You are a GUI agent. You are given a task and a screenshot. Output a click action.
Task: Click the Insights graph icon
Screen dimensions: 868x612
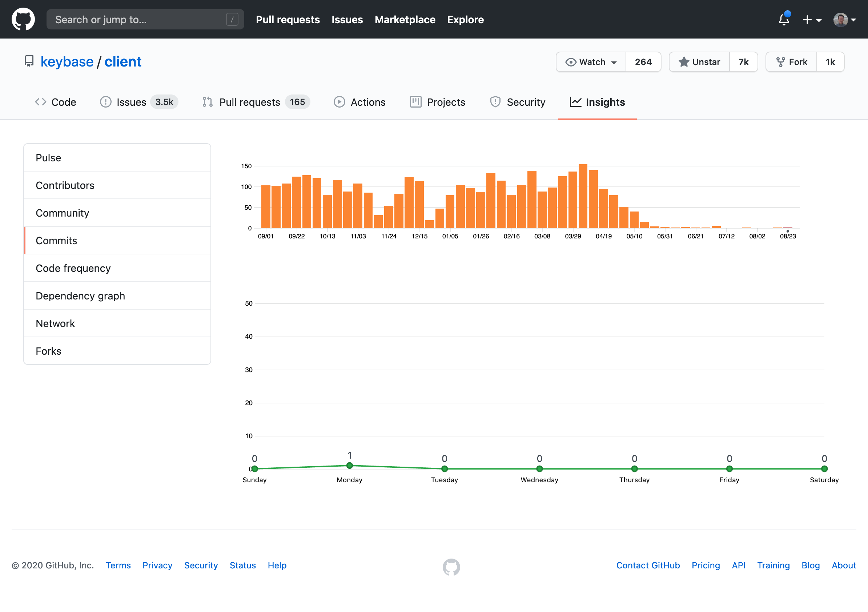[x=575, y=102]
